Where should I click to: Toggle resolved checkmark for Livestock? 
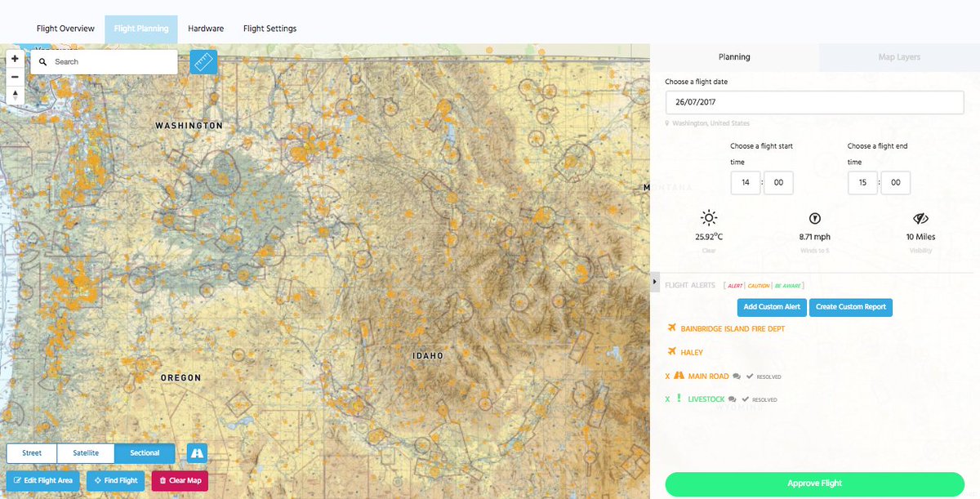[745, 399]
